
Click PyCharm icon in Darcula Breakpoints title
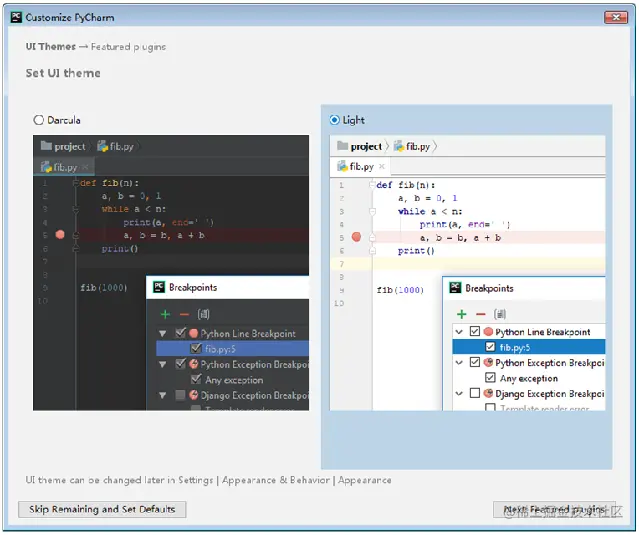pos(159,287)
